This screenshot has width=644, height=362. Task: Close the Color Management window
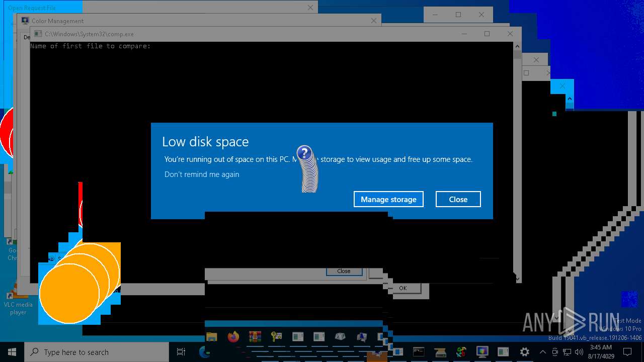tap(373, 21)
